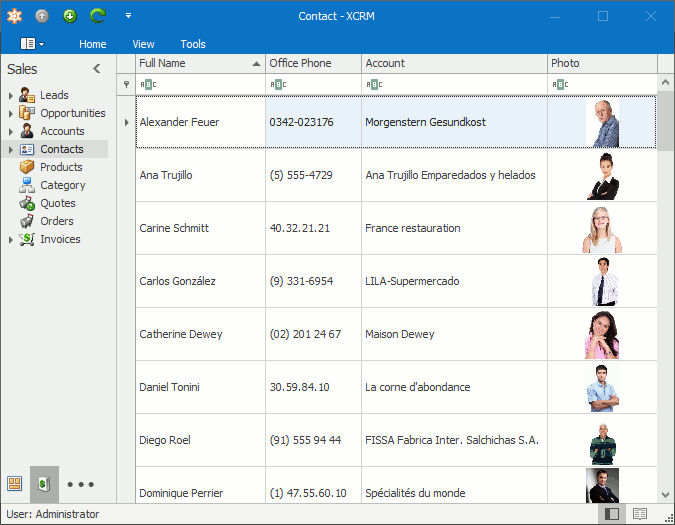Viewport: 675px width, 525px height.
Task: Collapse the Sales navigation panel
Action: coord(97,68)
